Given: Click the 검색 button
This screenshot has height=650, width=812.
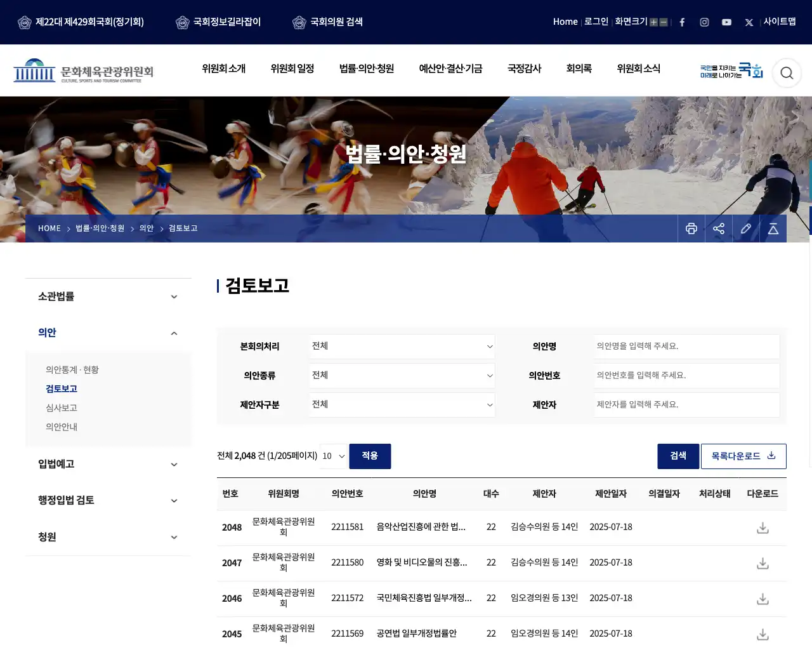Looking at the screenshot, I should click(x=678, y=456).
